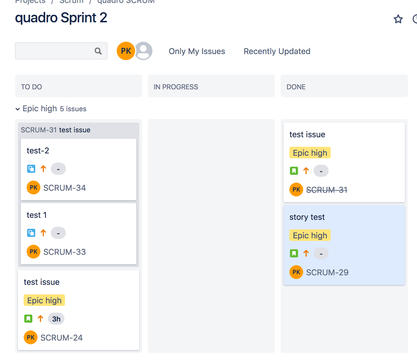Click the TO DO column header
This screenshot has width=417, height=360.
[79, 86]
